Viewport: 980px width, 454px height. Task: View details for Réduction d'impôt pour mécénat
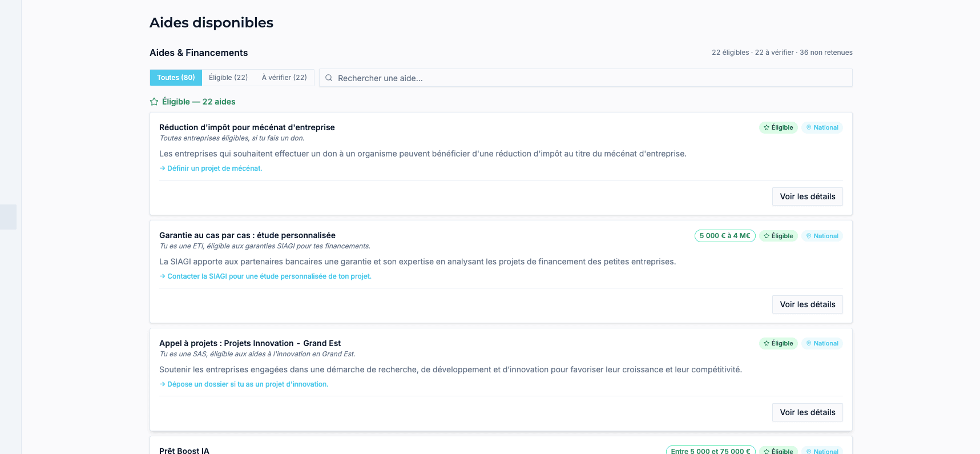click(x=808, y=196)
